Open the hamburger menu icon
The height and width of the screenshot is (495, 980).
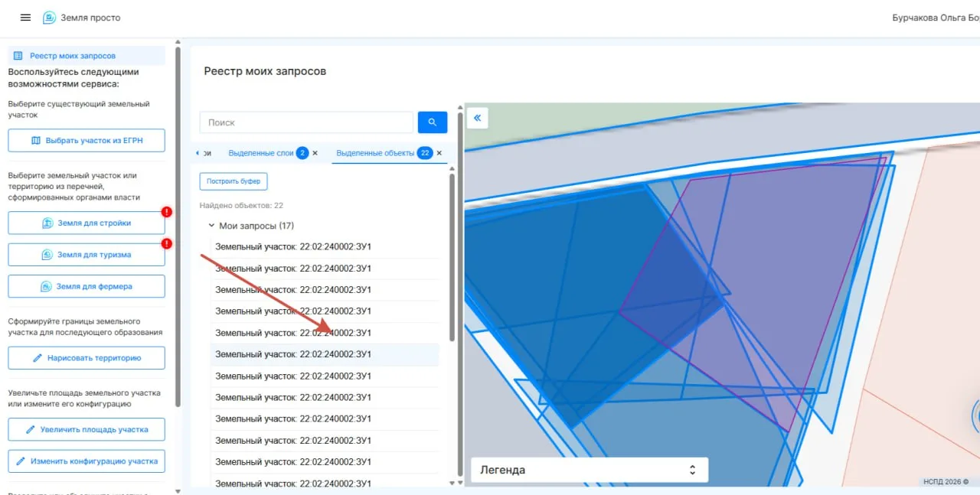click(x=25, y=18)
